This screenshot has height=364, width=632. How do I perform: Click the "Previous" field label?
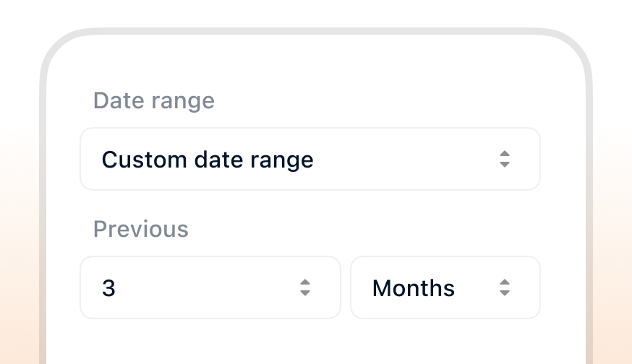[141, 229]
